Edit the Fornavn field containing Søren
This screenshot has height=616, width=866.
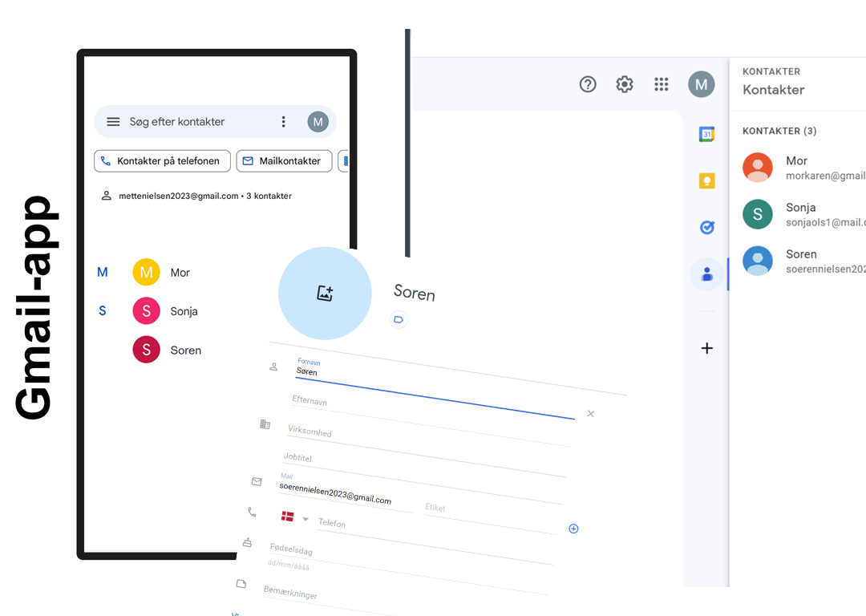click(x=435, y=390)
